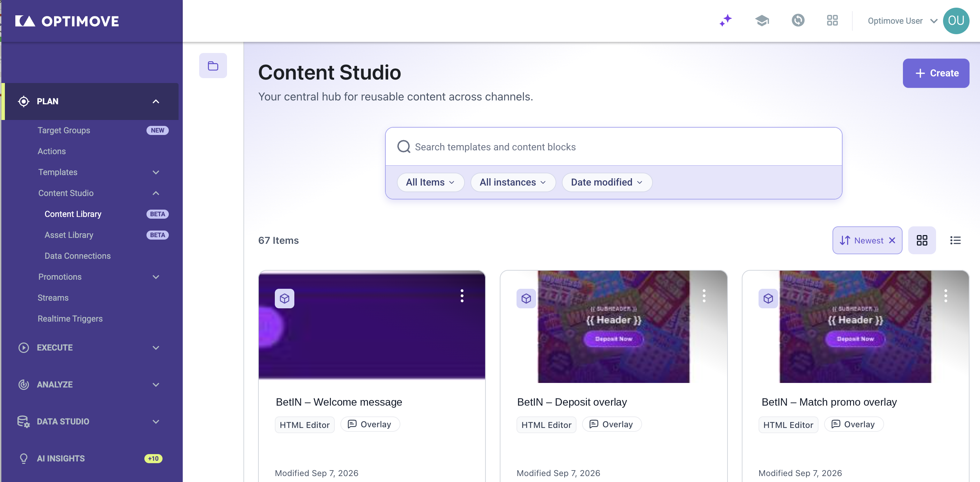
Task: Click the Optimove logo
Action: click(x=67, y=21)
